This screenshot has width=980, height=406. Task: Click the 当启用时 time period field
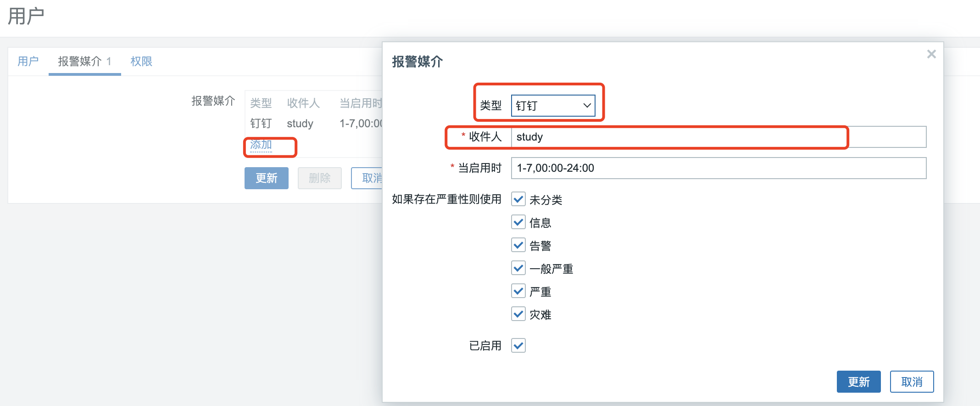click(x=718, y=168)
